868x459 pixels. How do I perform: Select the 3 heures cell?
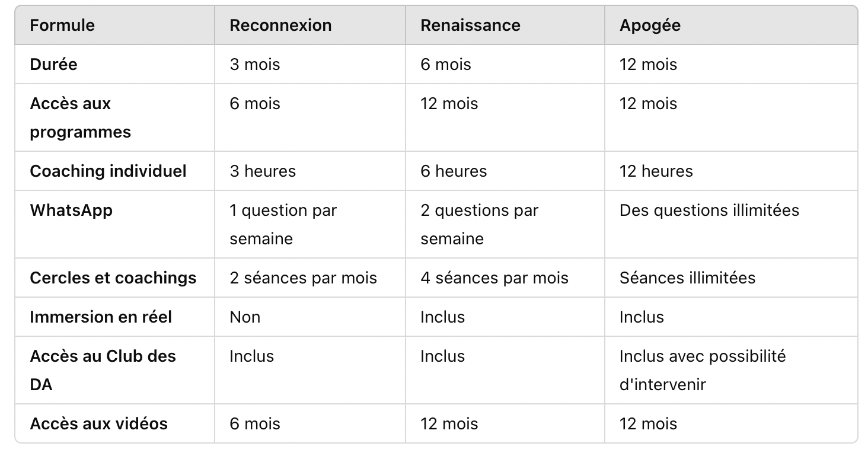[263, 171]
